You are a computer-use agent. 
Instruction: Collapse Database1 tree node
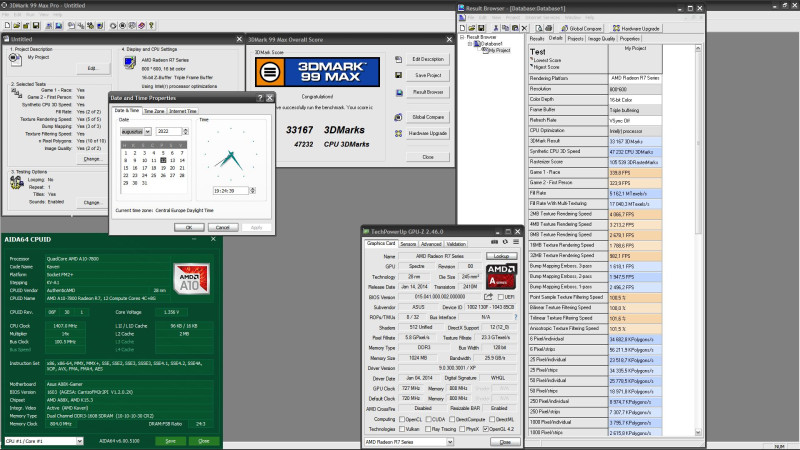(x=470, y=44)
